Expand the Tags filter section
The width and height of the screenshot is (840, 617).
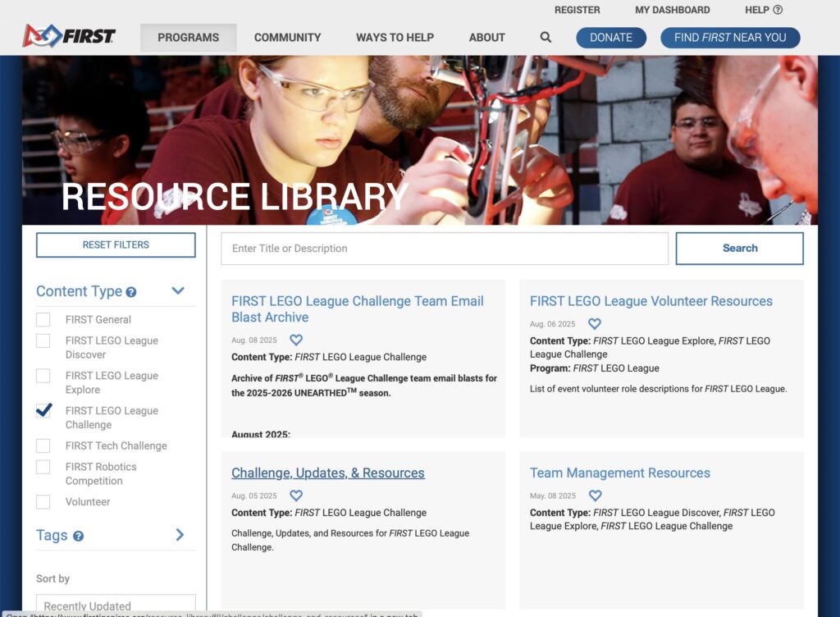[x=180, y=535]
